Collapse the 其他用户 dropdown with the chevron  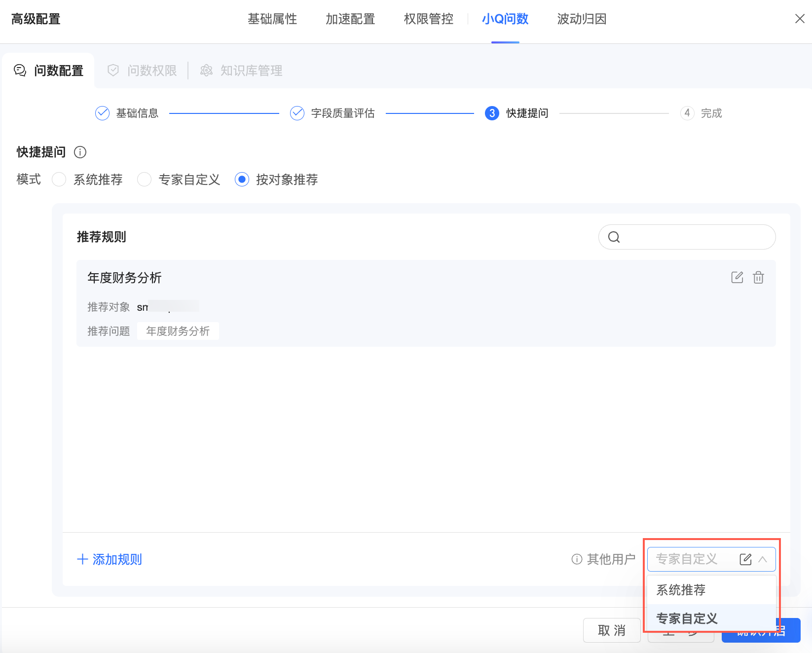tap(763, 559)
